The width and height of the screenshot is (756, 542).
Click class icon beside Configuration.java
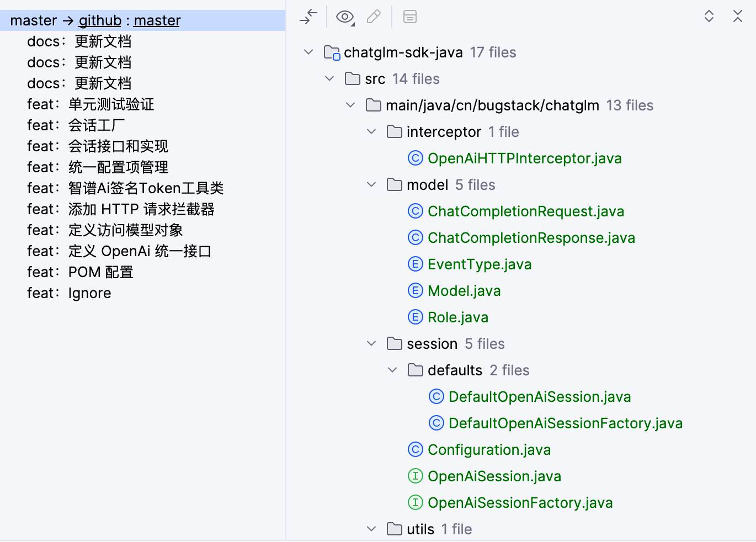[x=416, y=450]
